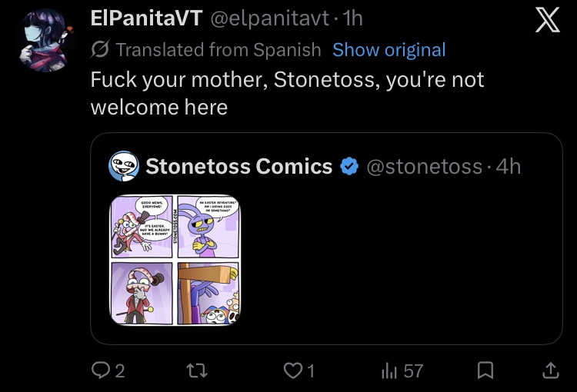Like the post with the heart icon
The height and width of the screenshot is (392, 577).
coord(293,371)
